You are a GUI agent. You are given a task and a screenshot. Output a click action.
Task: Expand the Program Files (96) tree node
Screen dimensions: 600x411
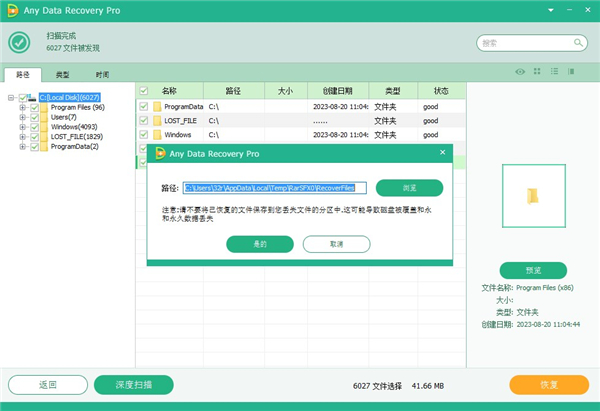pyautogui.click(x=22, y=108)
